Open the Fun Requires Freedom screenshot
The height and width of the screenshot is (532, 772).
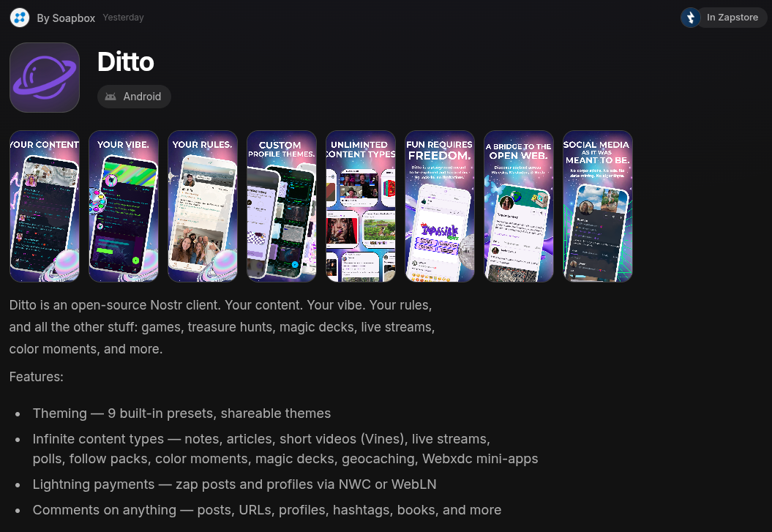440,206
